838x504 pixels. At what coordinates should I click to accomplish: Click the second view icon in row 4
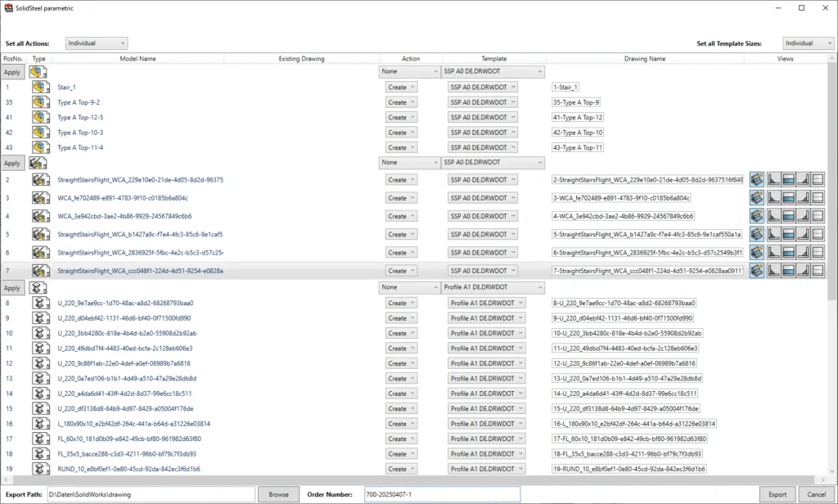pyautogui.click(x=772, y=216)
